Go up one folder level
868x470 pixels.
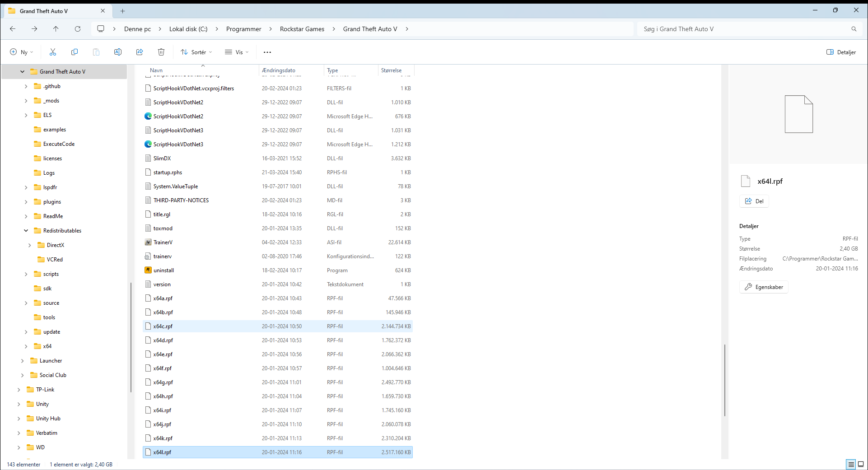[56, 29]
